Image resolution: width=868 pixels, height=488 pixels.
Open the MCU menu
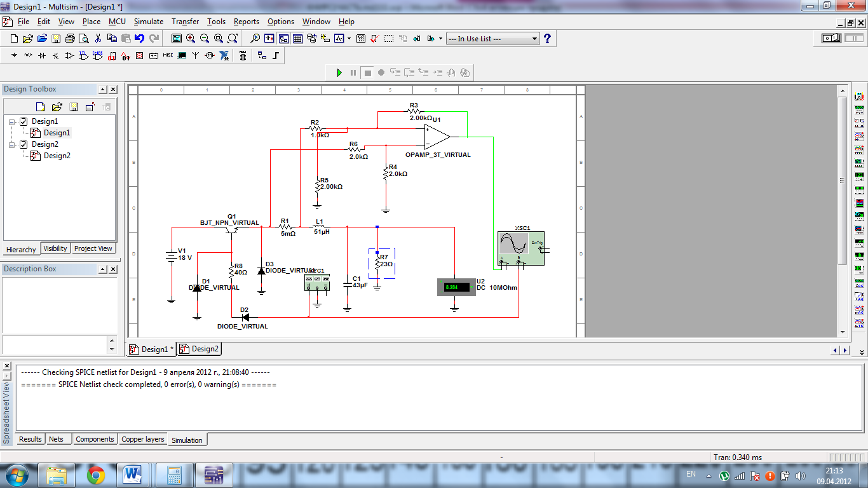click(x=117, y=22)
